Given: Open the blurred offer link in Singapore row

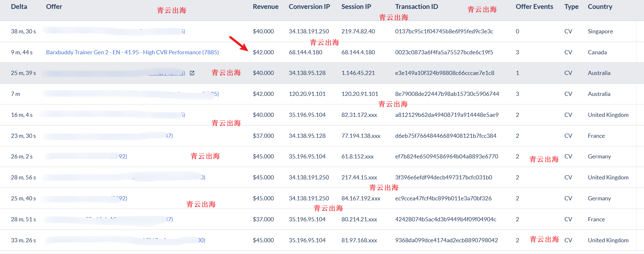Looking at the screenshot, I should point(114,31).
